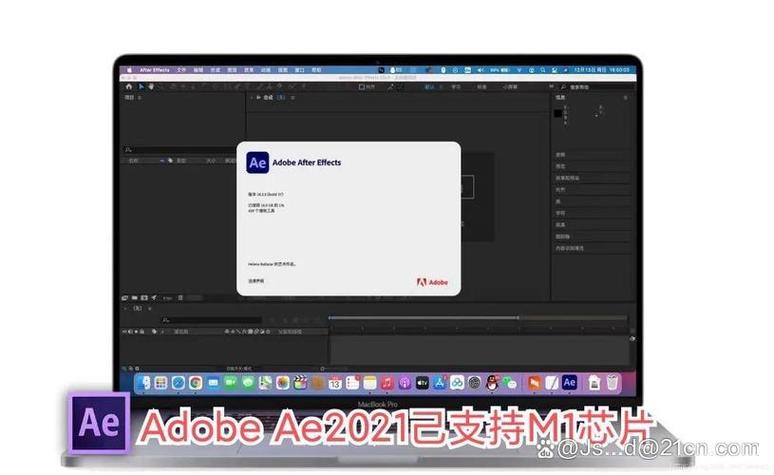Click the timeline layer search field
Viewport: 774px width, 475px height.
[x=212, y=320]
